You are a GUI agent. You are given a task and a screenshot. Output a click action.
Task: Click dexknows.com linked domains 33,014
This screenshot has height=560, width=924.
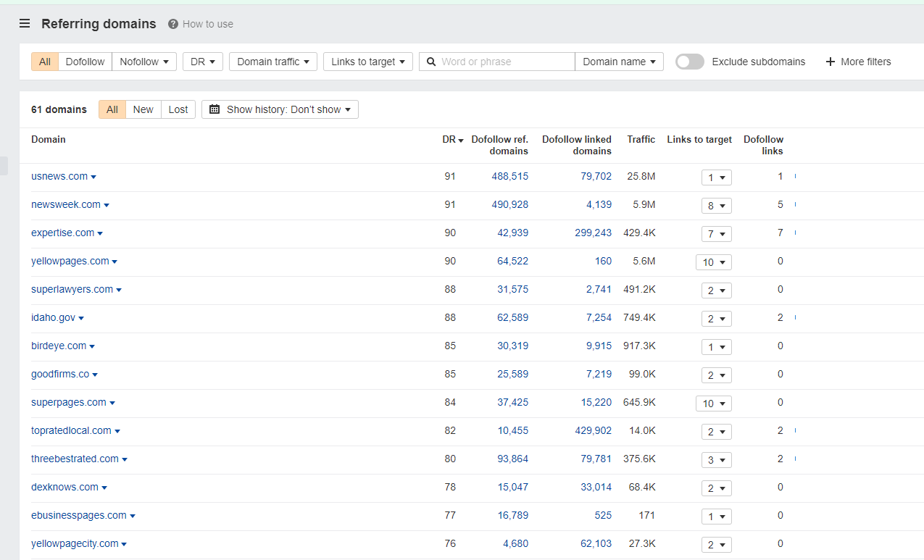tap(596, 487)
